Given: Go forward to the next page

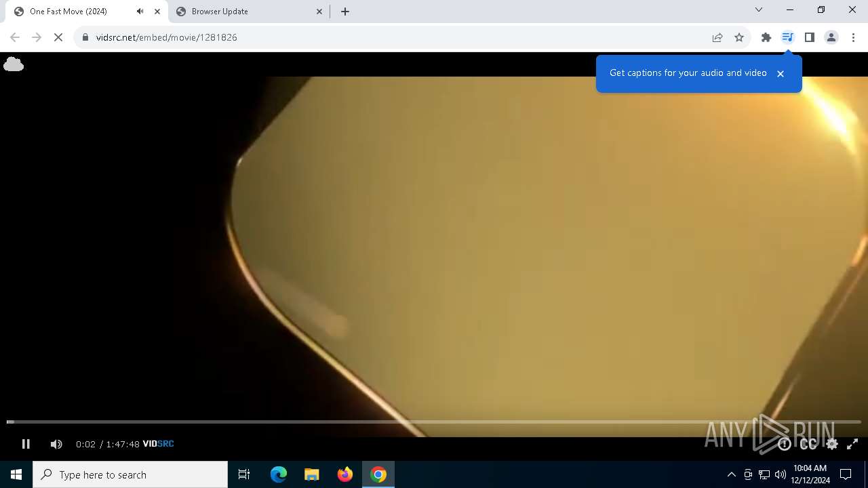Looking at the screenshot, I should pos(37,37).
